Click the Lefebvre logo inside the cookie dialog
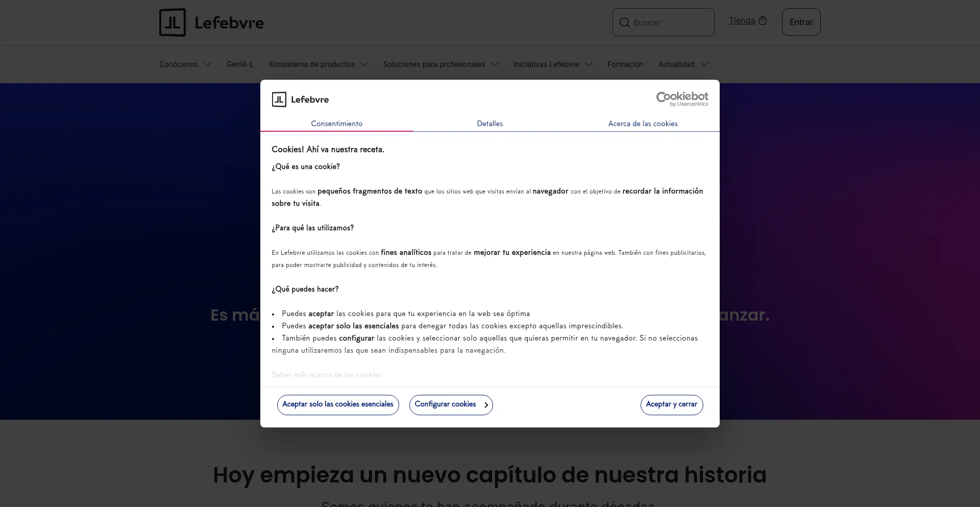The image size is (980, 507). point(300,100)
